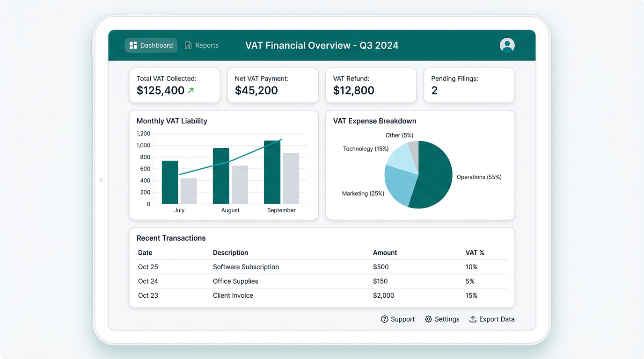Switch to the Dashboard tab

tap(151, 45)
